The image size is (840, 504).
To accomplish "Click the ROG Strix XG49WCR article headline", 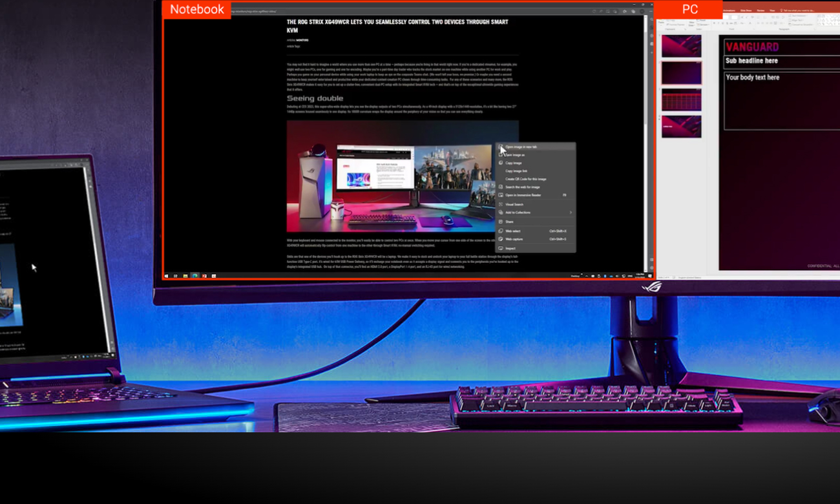I will pos(397,26).
